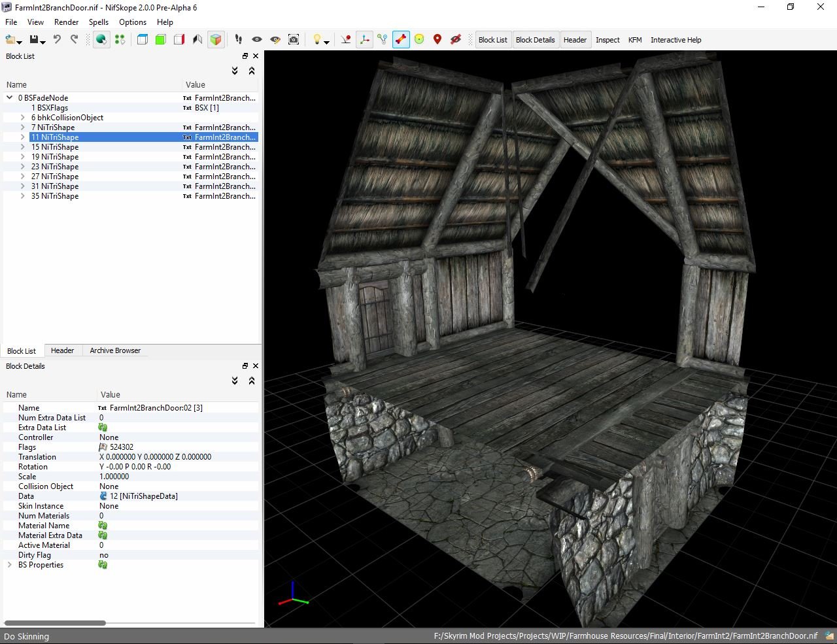Expand the 7 NiTriShape node
The height and width of the screenshot is (644, 837).
click(23, 127)
